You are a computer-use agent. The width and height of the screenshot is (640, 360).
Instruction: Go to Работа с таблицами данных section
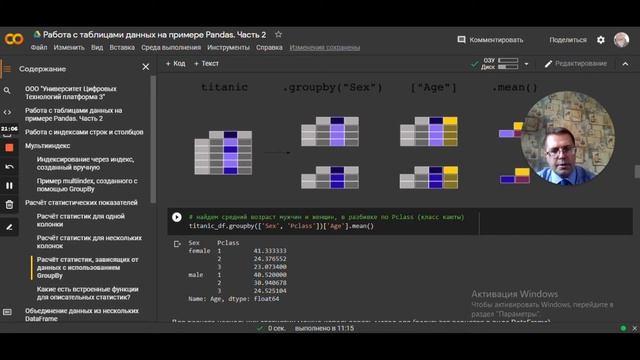pyautogui.click(x=73, y=114)
